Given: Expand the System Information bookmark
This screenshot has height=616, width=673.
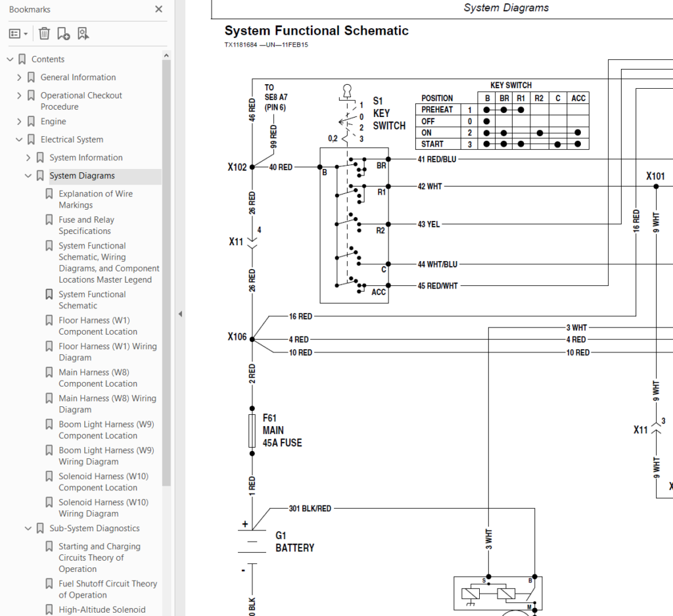Looking at the screenshot, I should [x=28, y=158].
